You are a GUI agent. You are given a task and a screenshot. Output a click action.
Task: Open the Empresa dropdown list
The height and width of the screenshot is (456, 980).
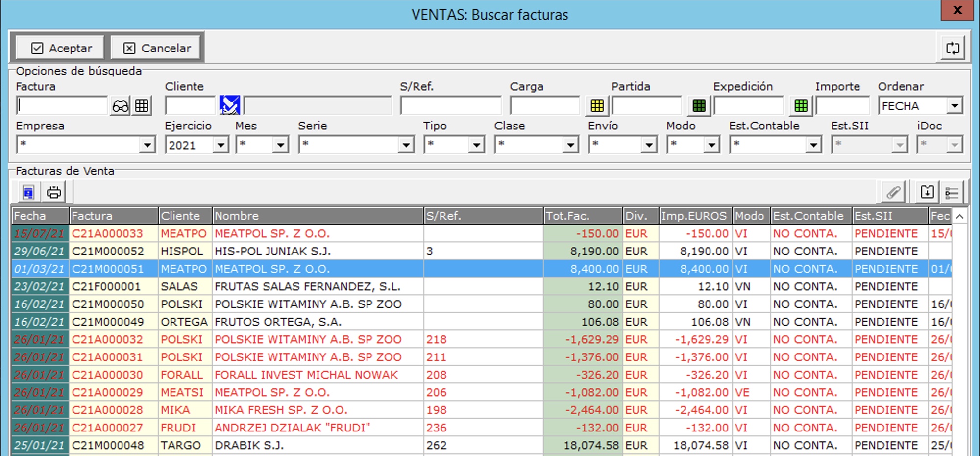147,145
